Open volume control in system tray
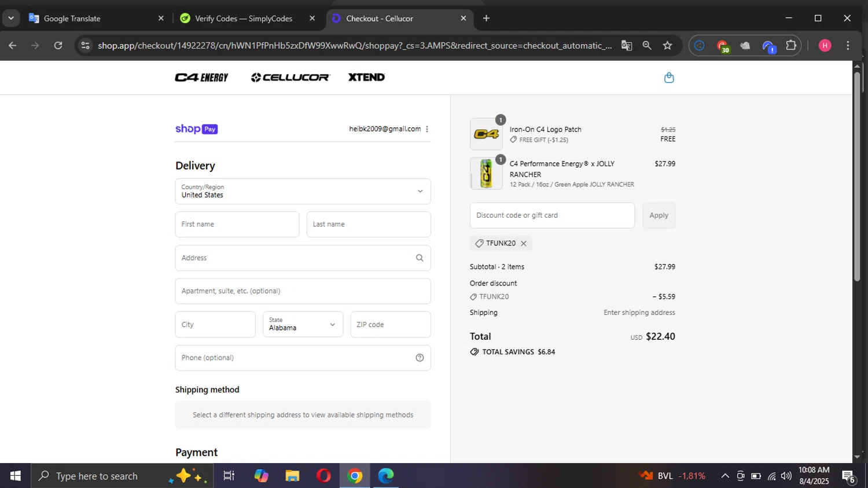The height and width of the screenshot is (488, 868). (786, 476)
